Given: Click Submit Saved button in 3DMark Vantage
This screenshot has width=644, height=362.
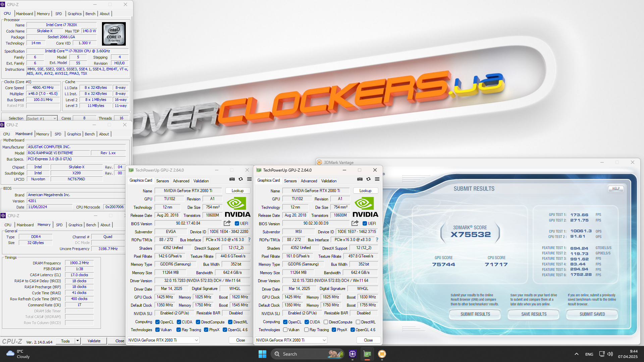Looking at the screenshot, I should 592,314.
